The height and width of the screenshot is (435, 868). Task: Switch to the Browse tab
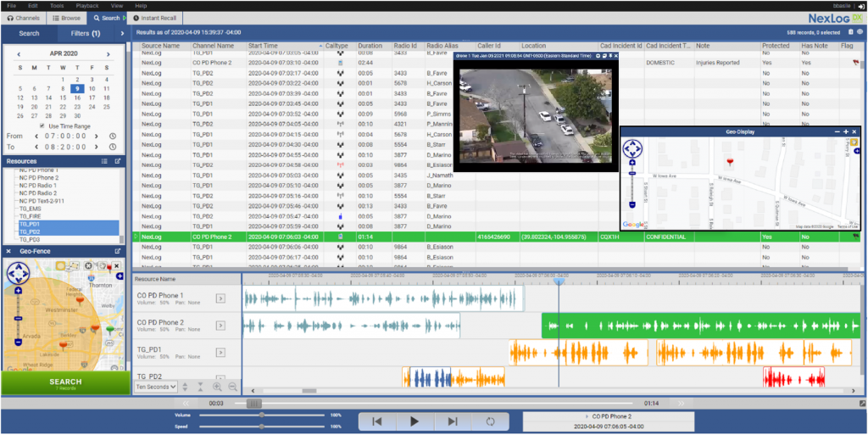pos(67,19)
